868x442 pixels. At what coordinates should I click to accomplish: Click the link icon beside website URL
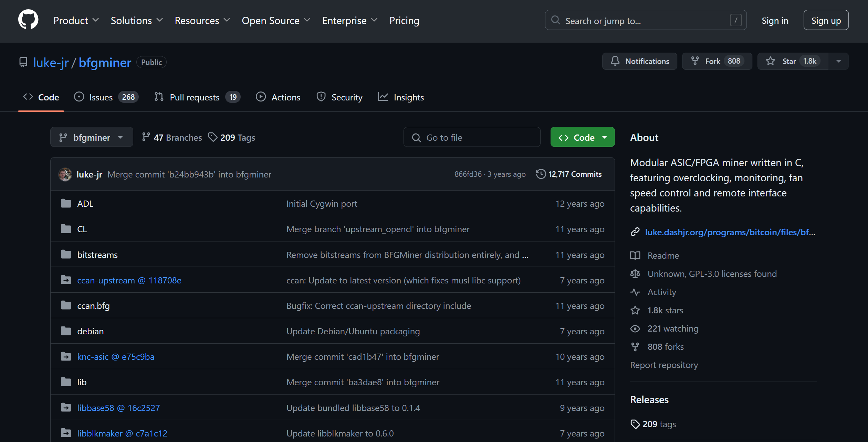[635, 232]
